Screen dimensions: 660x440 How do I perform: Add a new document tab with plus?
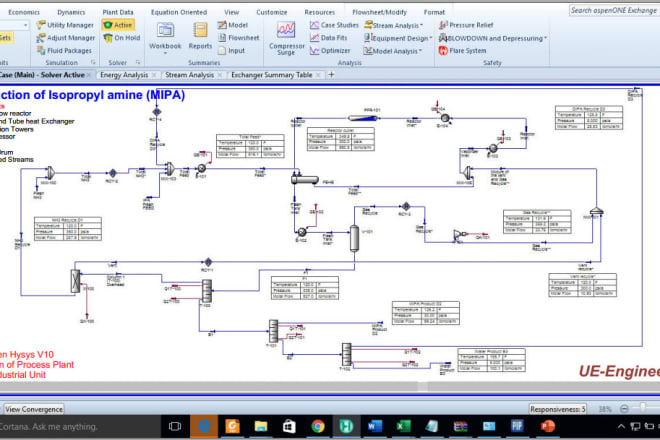click(331, 75)
